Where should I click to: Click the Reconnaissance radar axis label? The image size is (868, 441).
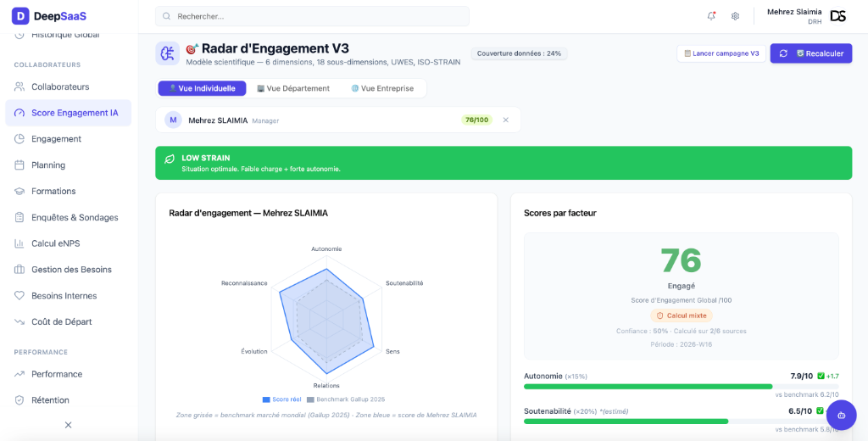click(x=244, y=283)
